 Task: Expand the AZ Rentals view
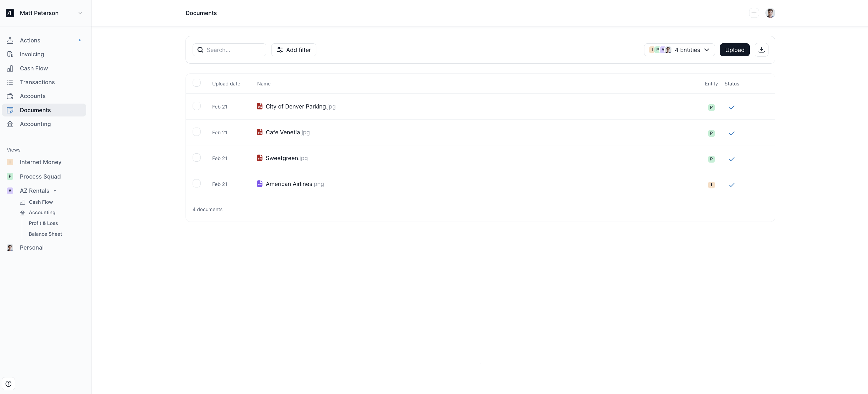[55, 191]
